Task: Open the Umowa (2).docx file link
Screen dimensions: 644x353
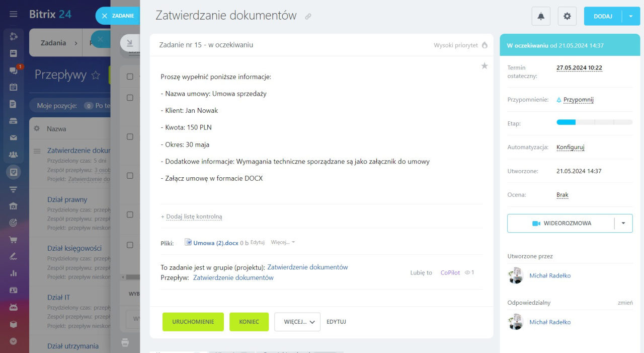Action: 215,243
